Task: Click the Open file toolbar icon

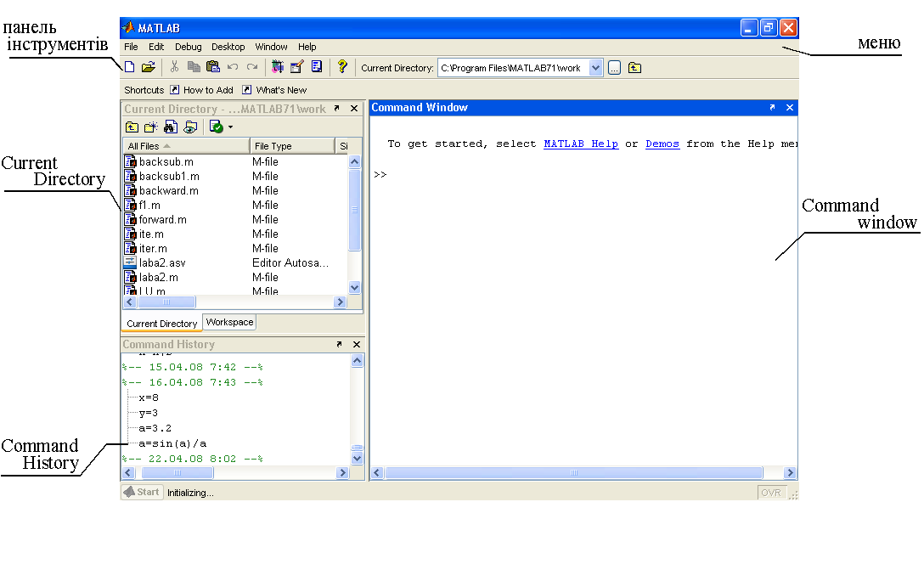Action: point(149,67)
